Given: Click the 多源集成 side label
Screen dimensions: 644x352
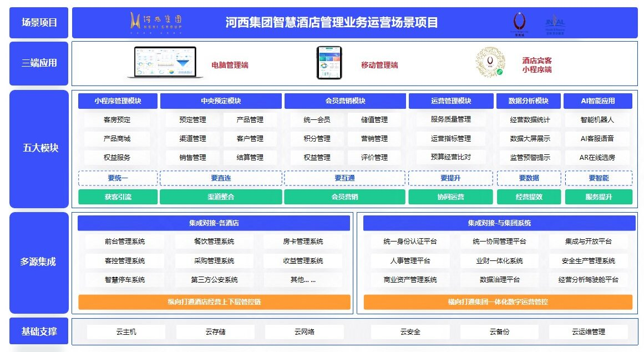Looking at the screenshot, I should [39, 262].
